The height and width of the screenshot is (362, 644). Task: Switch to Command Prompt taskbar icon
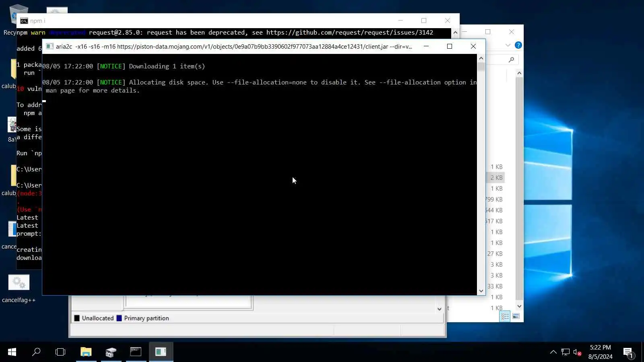136,352
